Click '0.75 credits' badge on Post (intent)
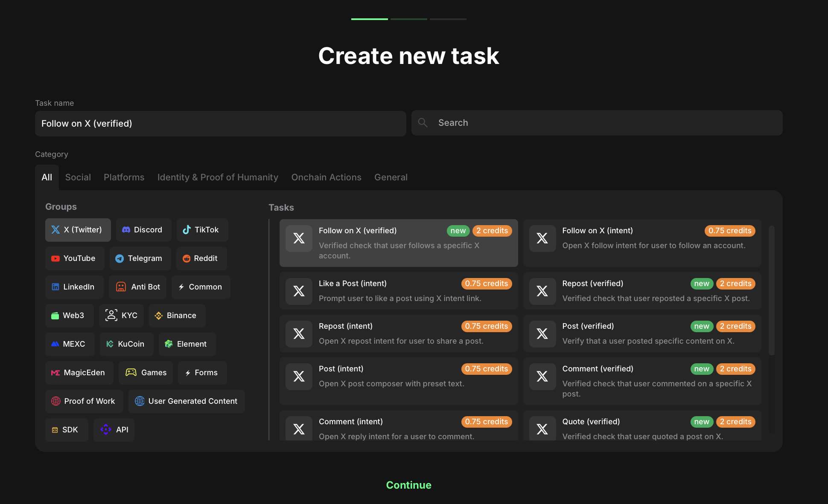The height and width of the screenshot is (504, 828). point(487,369)
